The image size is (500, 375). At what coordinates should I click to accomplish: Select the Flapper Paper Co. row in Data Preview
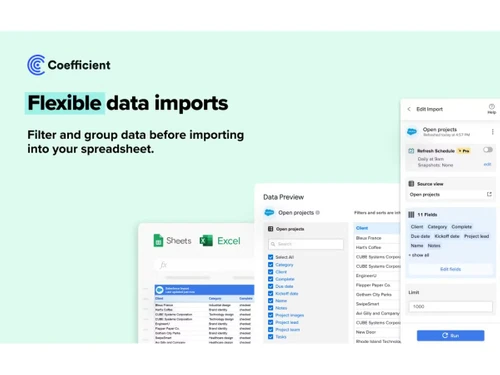pos(377,285)
